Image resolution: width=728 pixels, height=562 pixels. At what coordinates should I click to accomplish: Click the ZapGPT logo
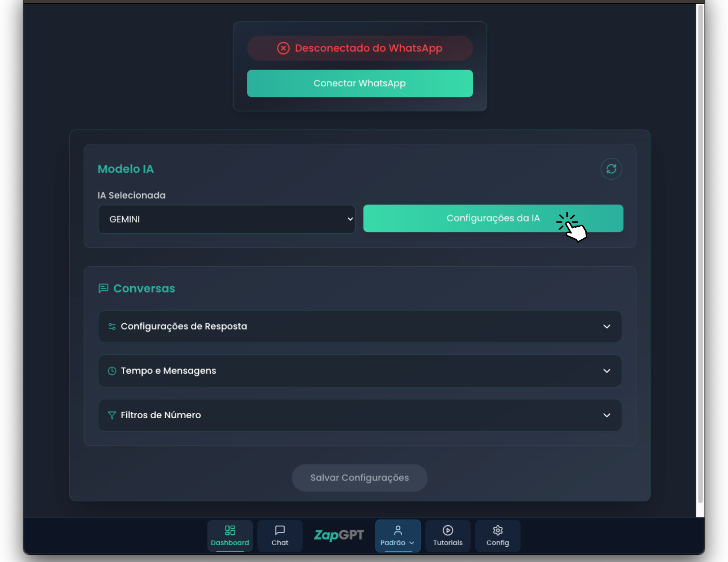click(339, 535)
